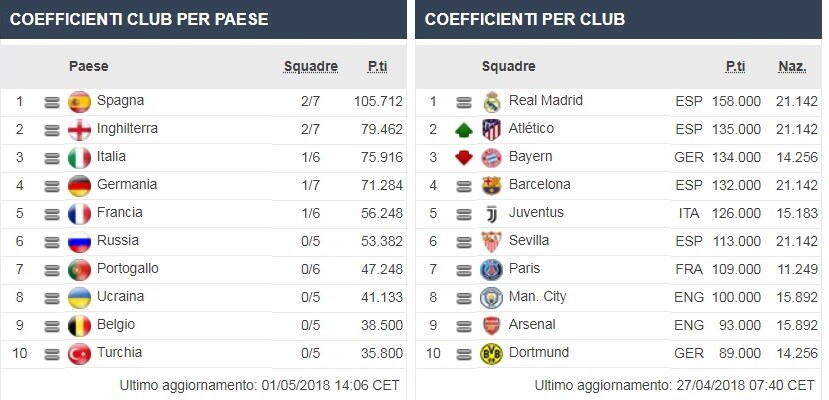The height and width of the screenshot is (400, 829).
Task: Click the Naz. column header
Action: (792, 67)
